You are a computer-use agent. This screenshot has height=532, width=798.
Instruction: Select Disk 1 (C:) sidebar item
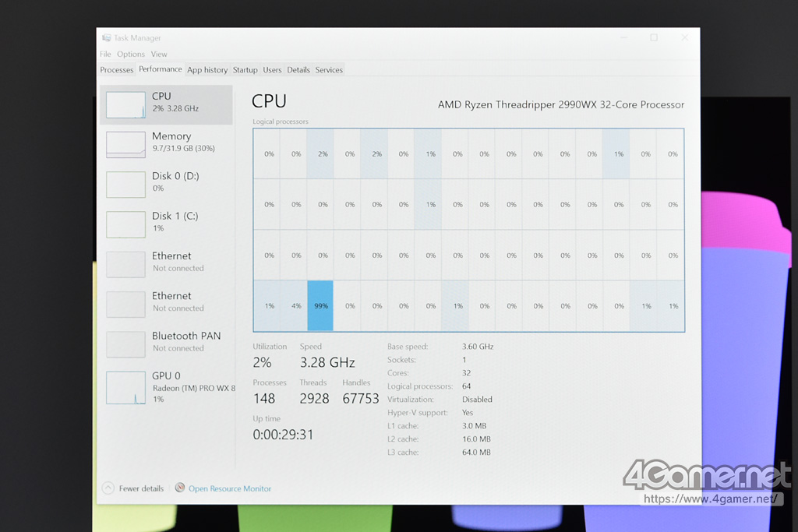click(x=167, y=224)
